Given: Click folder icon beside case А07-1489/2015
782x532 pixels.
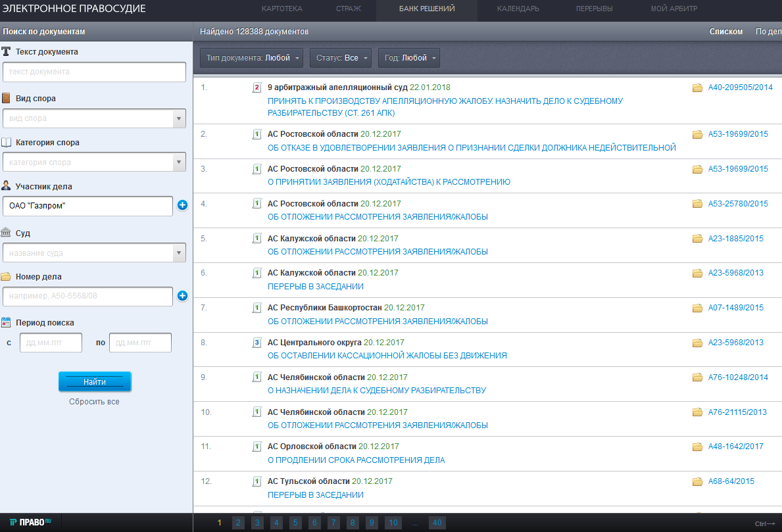Looking at the screenshot, I should (698, 308).
